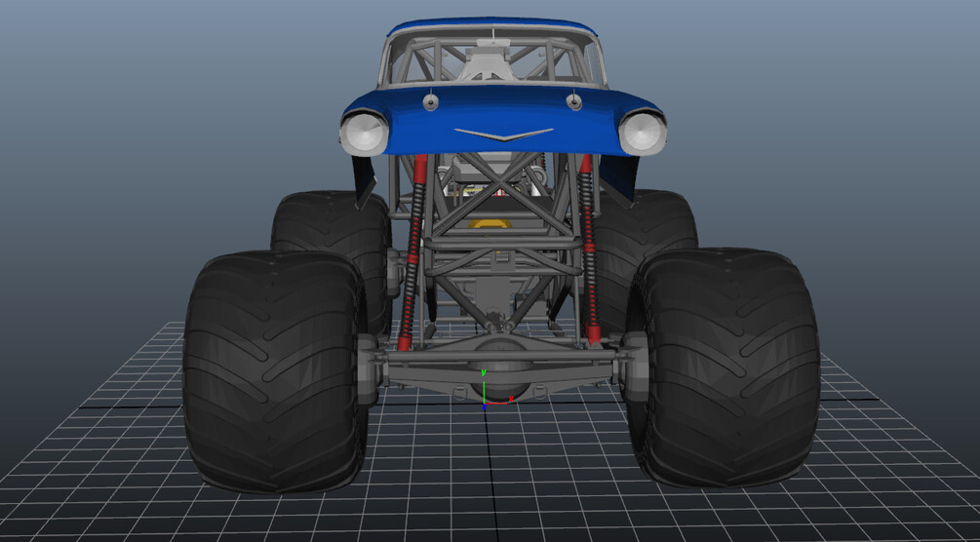Click the round headlight on the right
This screenshot has height=542, width=980.
pos(642,132)
